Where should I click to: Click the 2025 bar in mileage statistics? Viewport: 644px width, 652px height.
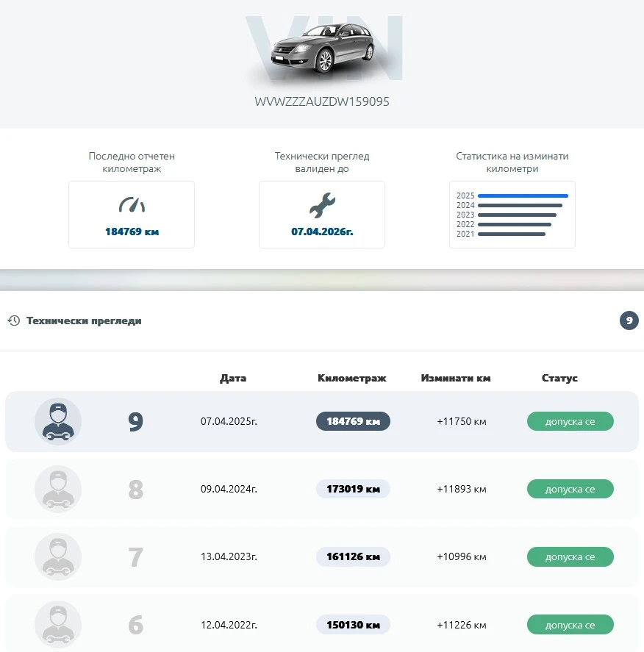[x=523, y=196]
